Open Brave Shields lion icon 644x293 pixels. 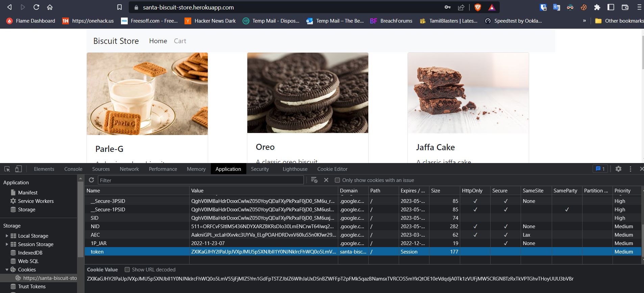478,7
